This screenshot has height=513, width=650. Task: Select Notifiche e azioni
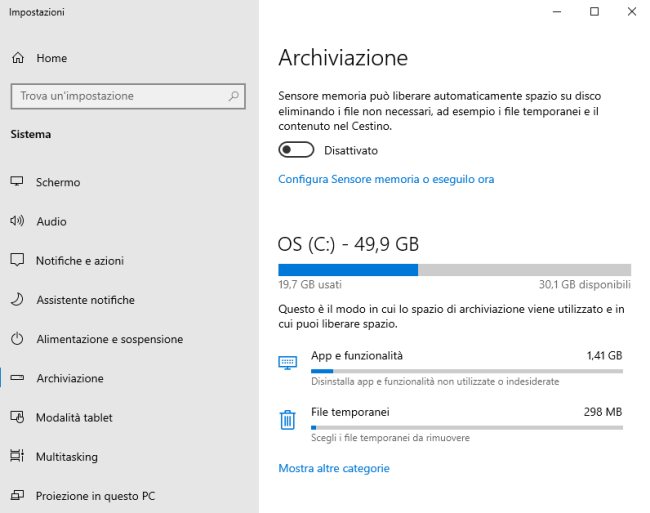[x=80, y=261]
